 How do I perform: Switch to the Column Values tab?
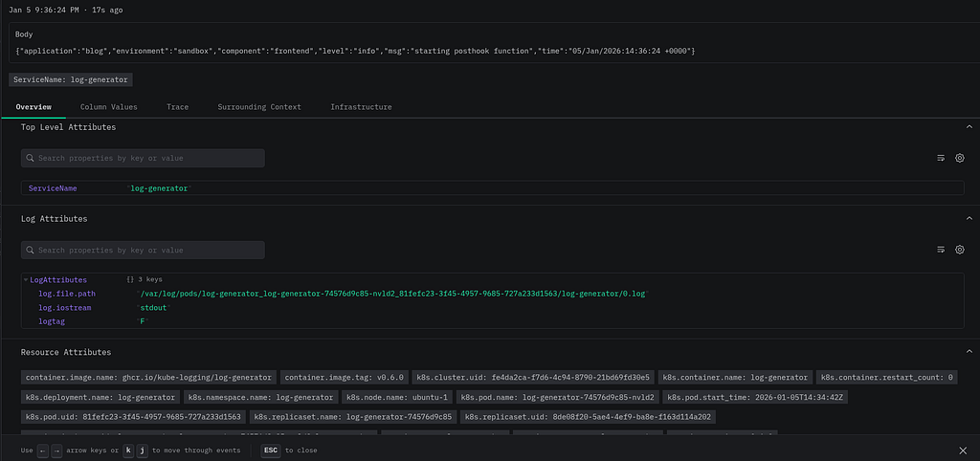(x=109, y=107)
